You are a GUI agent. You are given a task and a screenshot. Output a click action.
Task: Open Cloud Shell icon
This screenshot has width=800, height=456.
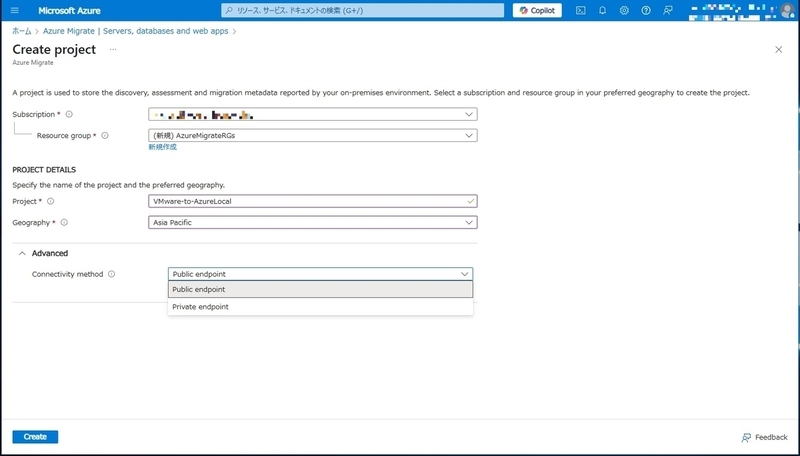(x=581, y=10)
